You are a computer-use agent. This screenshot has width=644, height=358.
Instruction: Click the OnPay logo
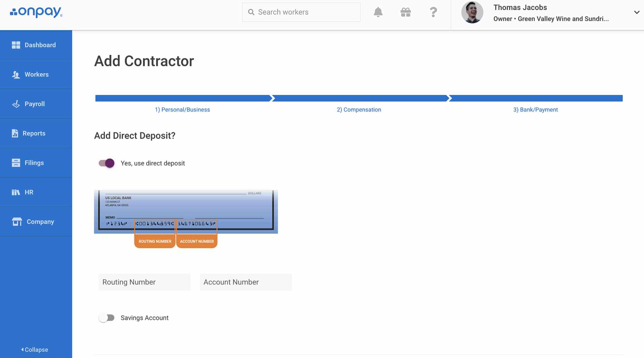[x=36, y=12]
